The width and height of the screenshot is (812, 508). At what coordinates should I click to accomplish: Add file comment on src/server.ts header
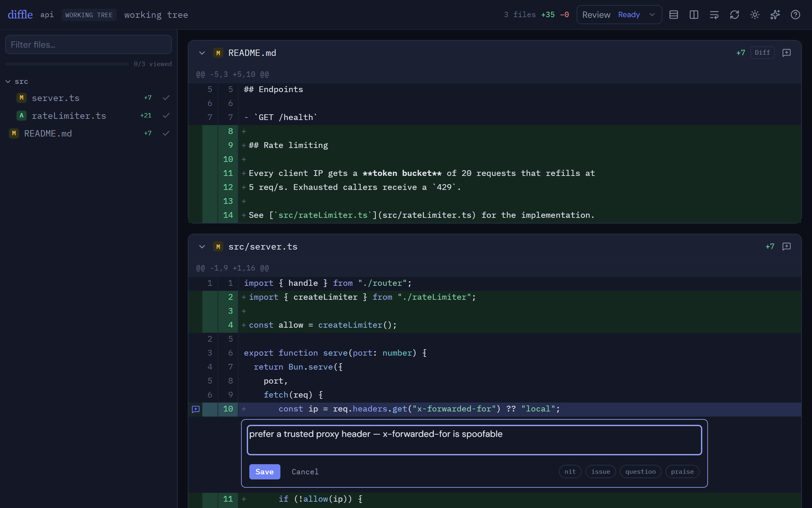tap(787, 247)
